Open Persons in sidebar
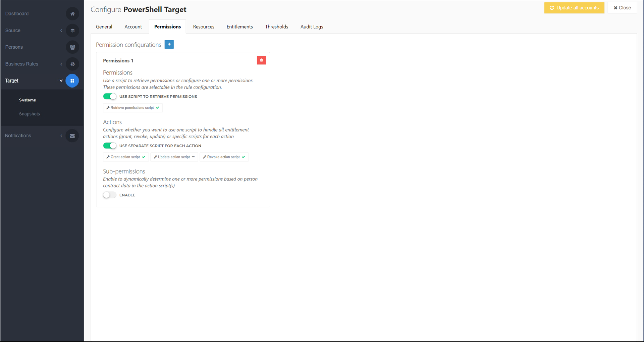The width and height of the screenshot is (644, 342). (14, 47)
